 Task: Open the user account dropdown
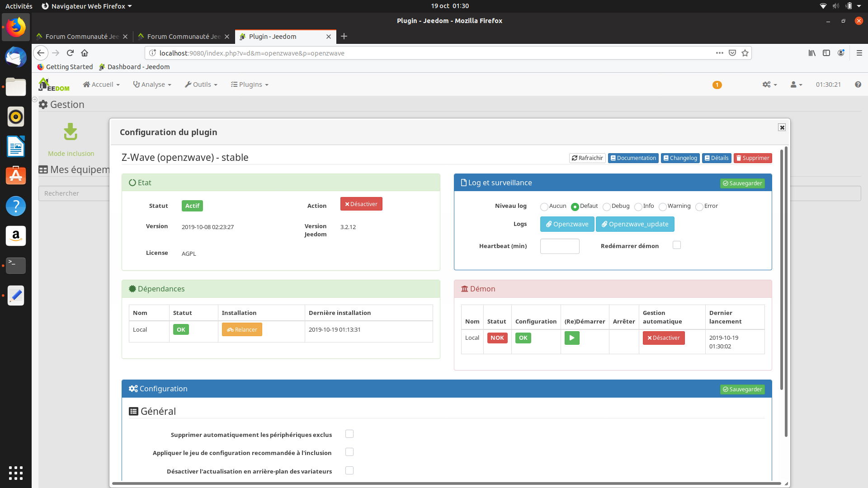pos(796,84)
